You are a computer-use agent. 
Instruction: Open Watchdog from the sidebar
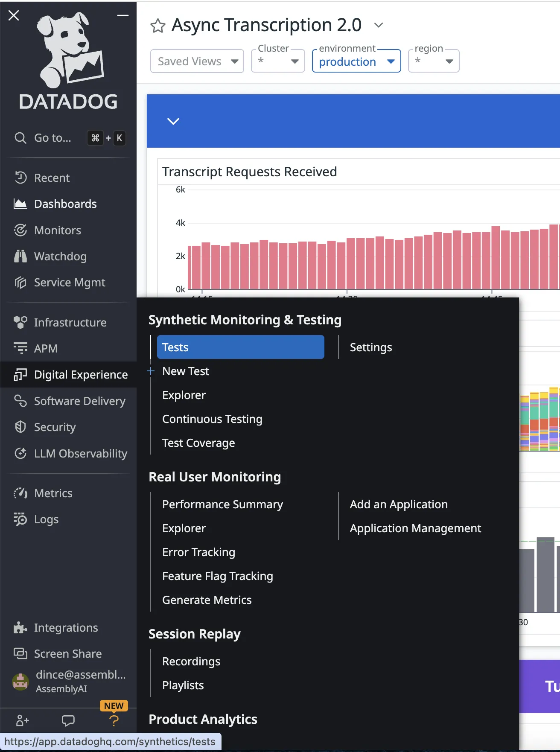[x=60, y=256]
